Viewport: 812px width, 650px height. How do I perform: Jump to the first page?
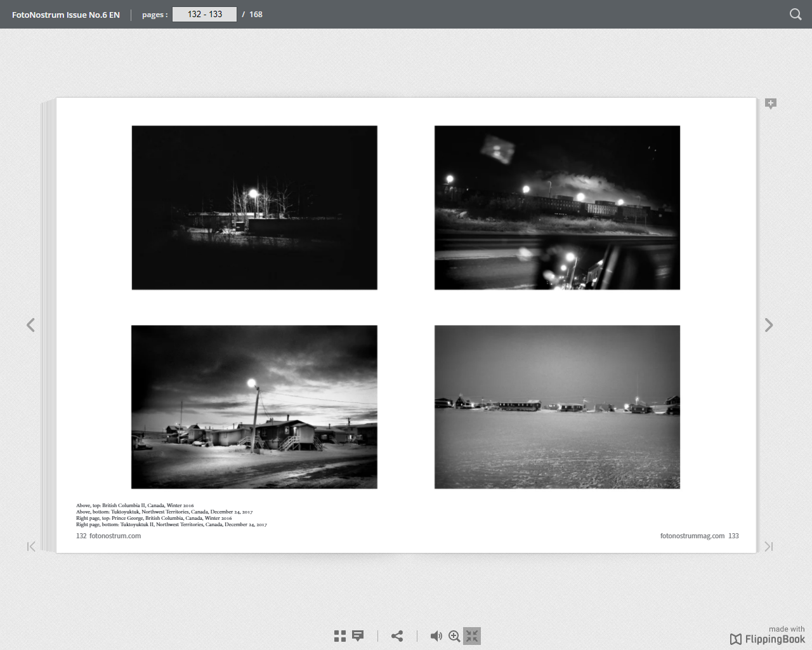[x=31, y=547]
